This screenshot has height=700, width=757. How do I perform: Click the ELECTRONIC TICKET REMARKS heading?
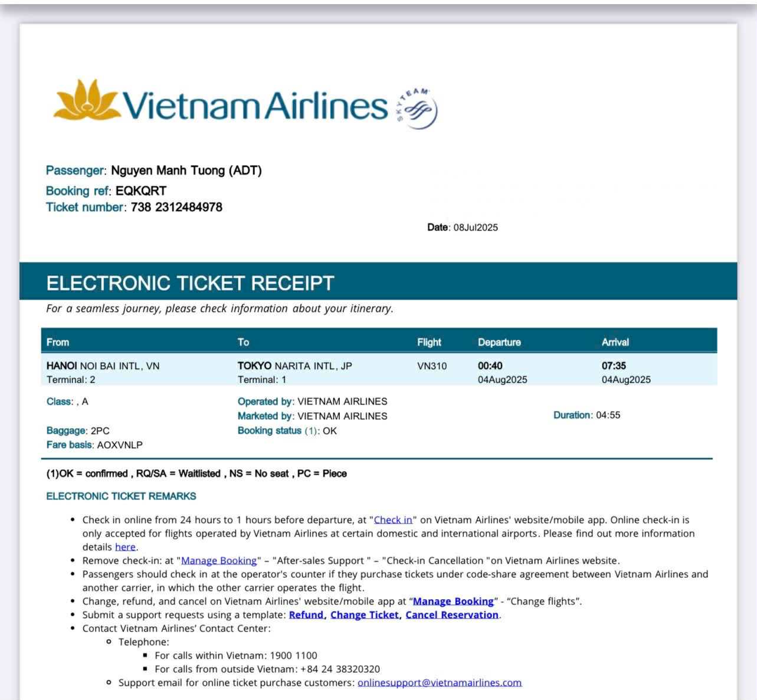[122, 497]
